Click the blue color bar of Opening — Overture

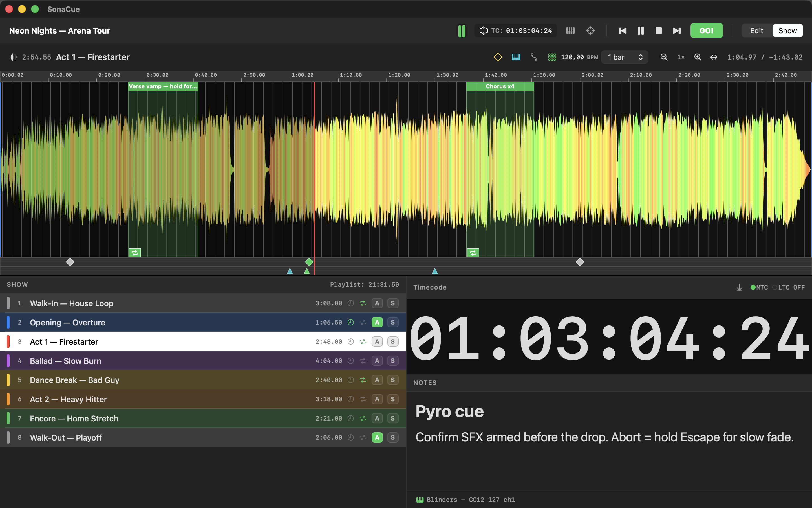click(x=8, y=322)
